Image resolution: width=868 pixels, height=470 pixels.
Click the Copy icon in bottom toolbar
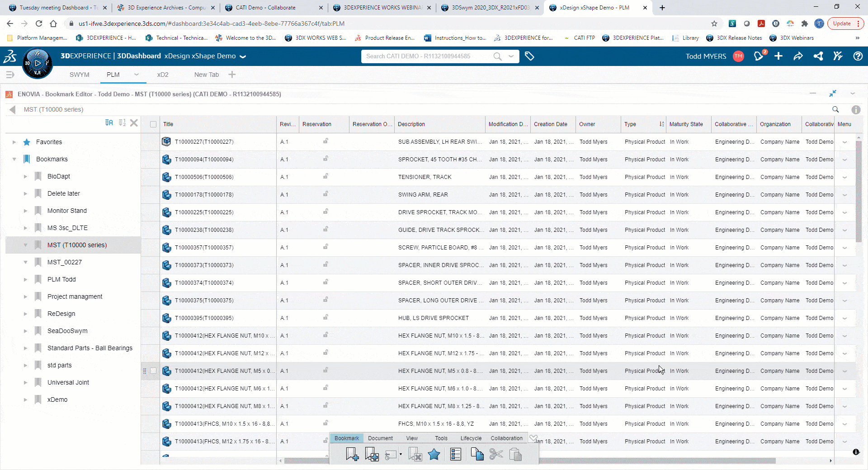click(477, 454)
